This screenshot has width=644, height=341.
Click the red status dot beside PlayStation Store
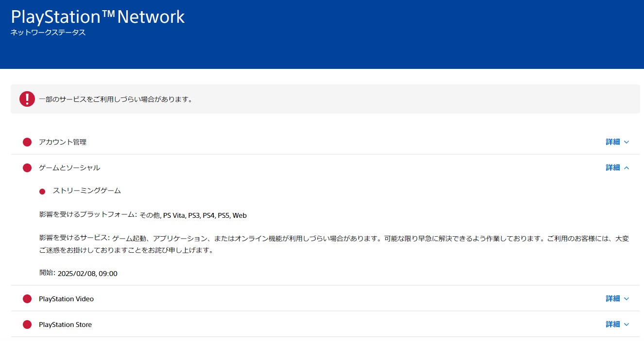27,325
